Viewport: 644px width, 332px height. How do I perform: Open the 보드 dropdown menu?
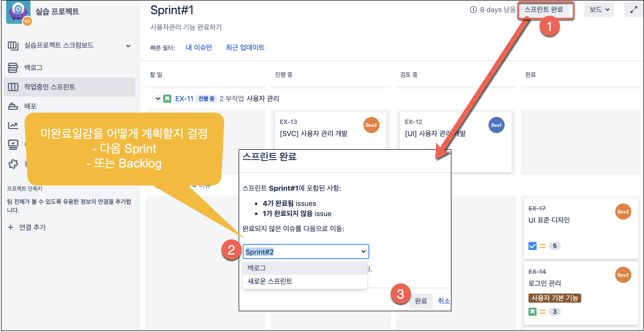599,10
